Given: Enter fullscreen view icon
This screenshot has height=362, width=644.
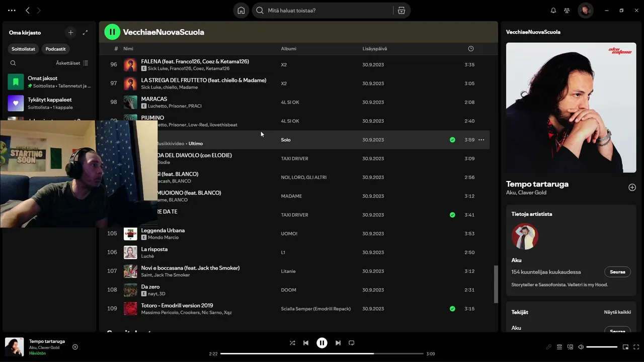Looking at the screenshot, I should (x=636, y=347).
